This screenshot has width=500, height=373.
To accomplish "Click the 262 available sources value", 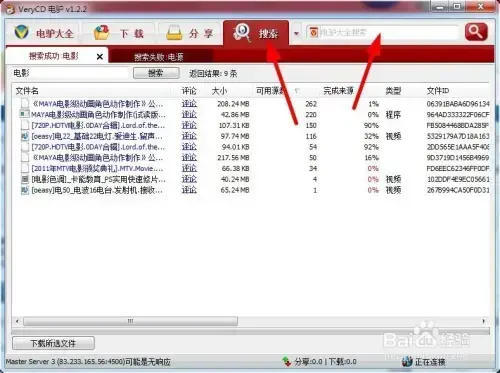I will (311, 104).
